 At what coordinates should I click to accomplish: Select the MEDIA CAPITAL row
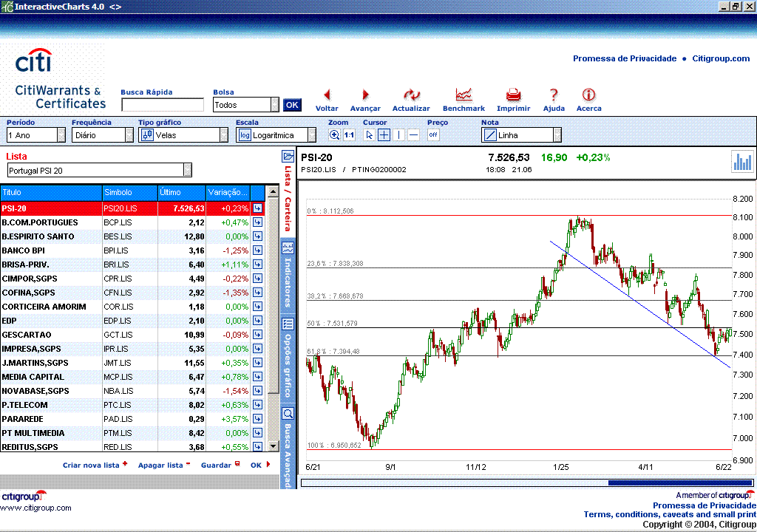133,377
